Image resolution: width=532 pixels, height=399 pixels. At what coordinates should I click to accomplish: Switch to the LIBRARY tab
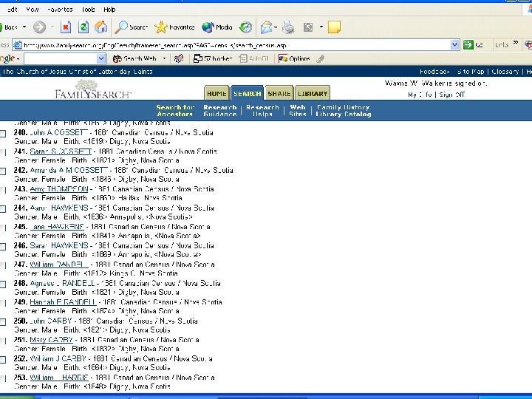[x=313, y=93]
